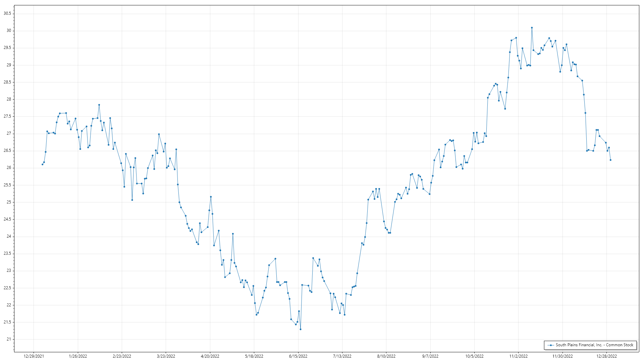Select the 12/28/2022 x-axis date label
The height and width of the screenshot is (362, 644).
tap(606, 356)
